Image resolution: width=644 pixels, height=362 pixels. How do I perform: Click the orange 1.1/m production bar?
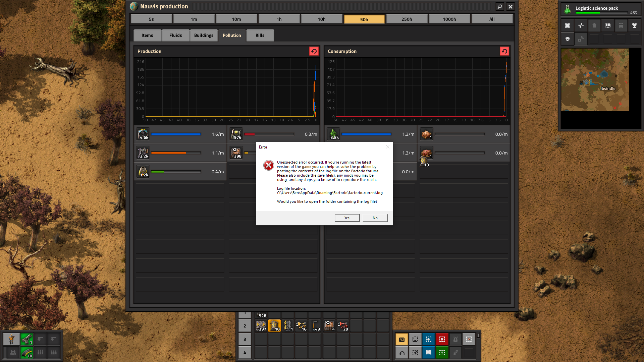[176, 153]
